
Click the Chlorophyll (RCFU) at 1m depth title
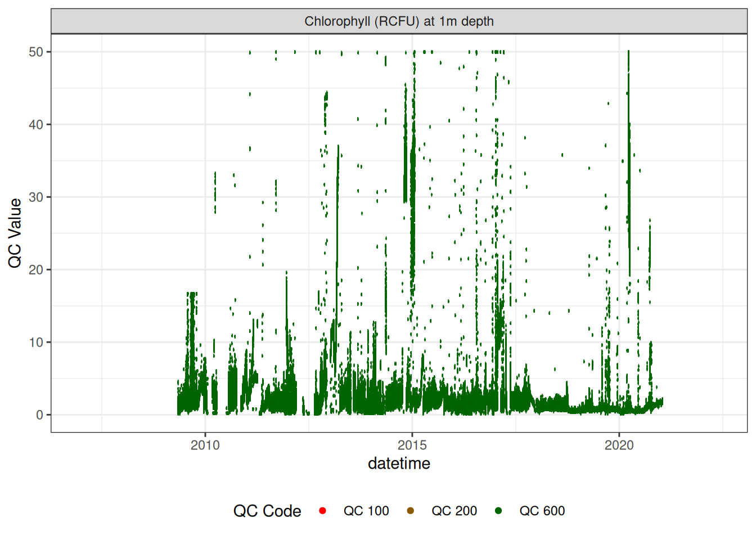click(x=399, y=21)
